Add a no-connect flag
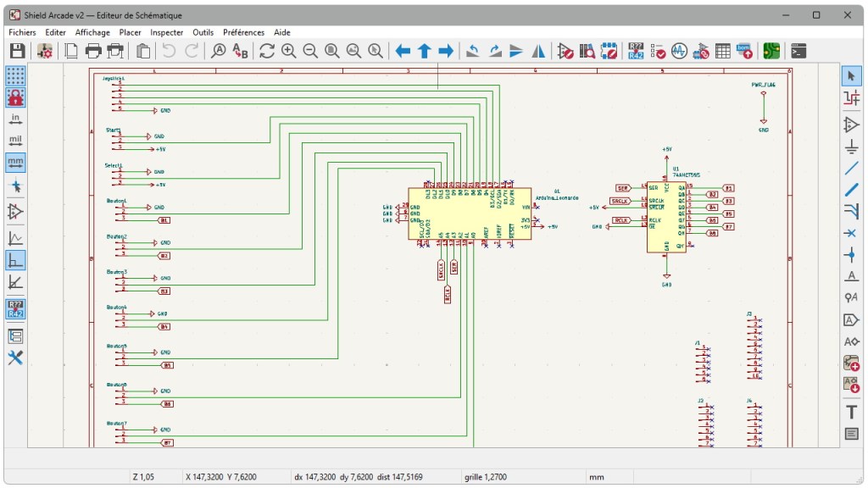 tap(853, 232)
